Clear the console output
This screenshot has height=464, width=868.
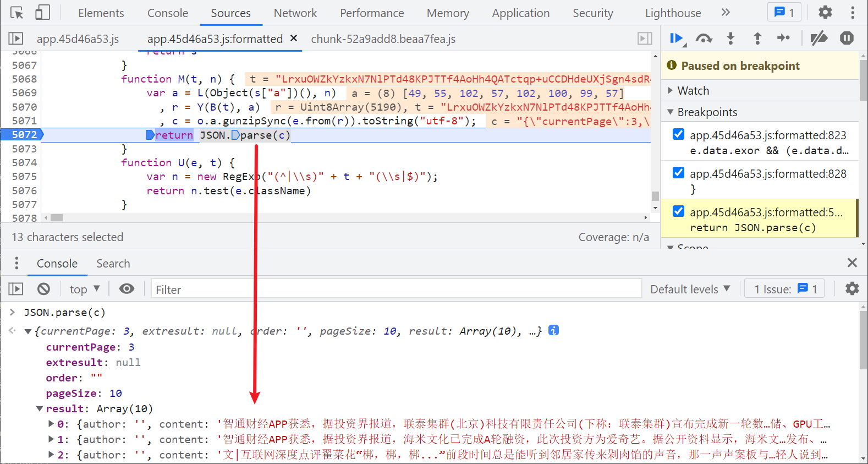pos(43,289)
